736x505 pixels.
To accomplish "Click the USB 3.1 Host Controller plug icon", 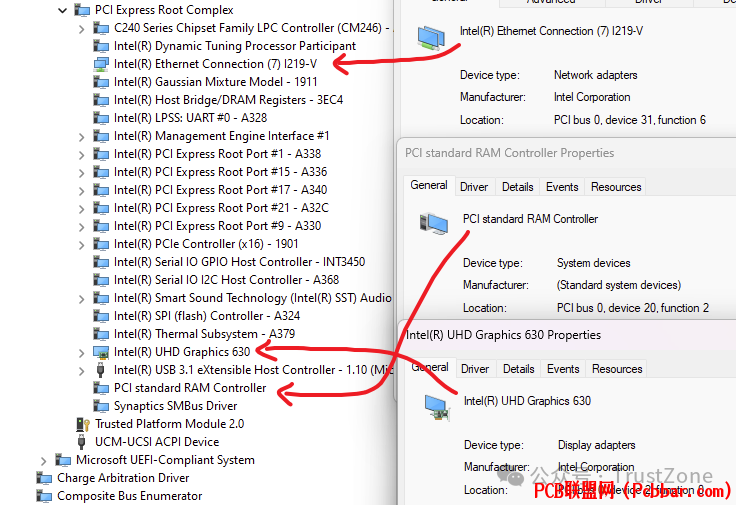I will (100, 370).
